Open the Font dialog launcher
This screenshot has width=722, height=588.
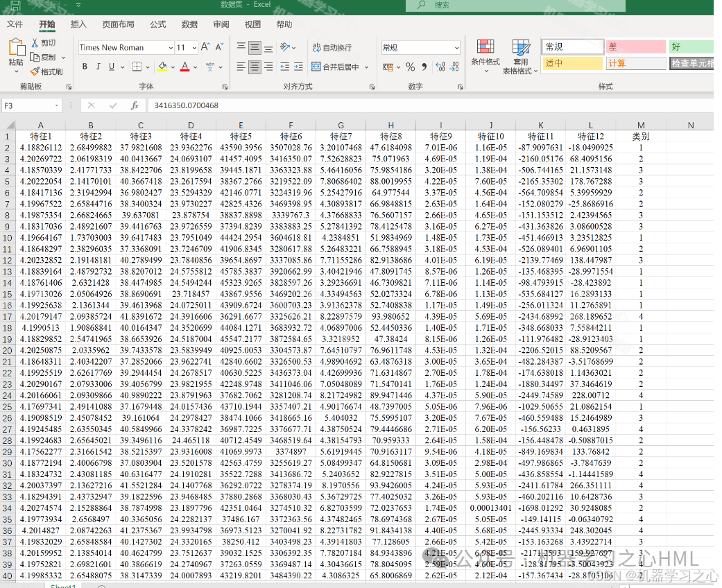pos(225,87)
